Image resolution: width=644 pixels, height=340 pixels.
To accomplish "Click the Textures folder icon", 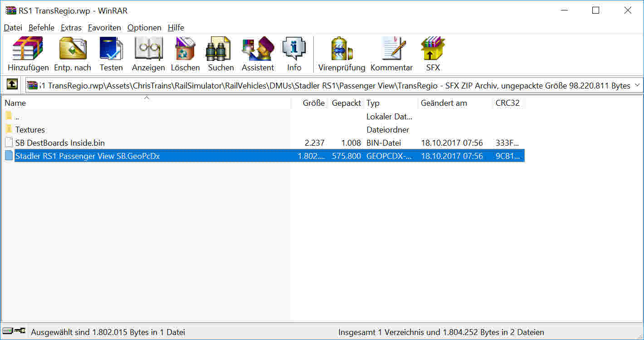I will (x=9, y=129).
